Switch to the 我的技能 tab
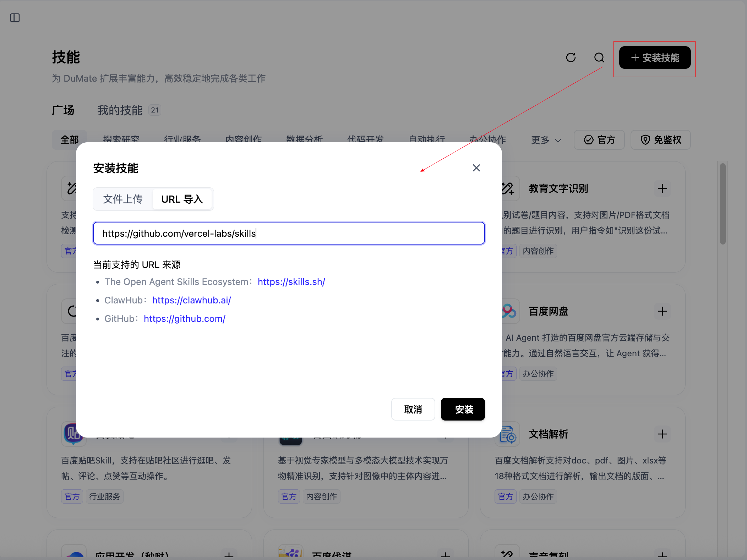 [120, 110]
